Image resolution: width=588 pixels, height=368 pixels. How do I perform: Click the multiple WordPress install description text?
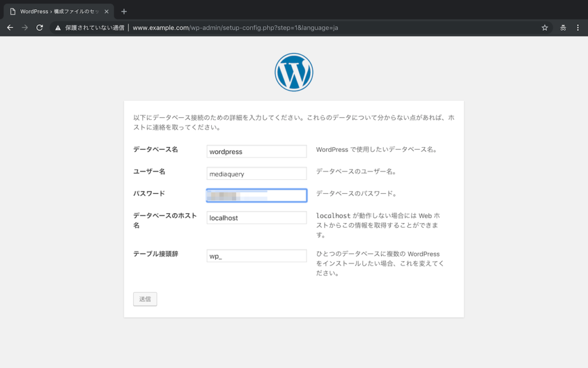(380, 263)
